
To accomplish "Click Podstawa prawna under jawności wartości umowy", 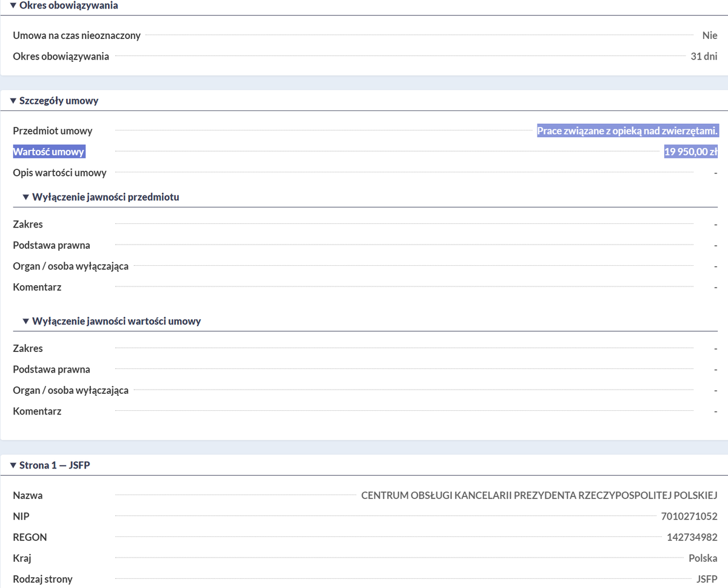I will click(52, 369).
